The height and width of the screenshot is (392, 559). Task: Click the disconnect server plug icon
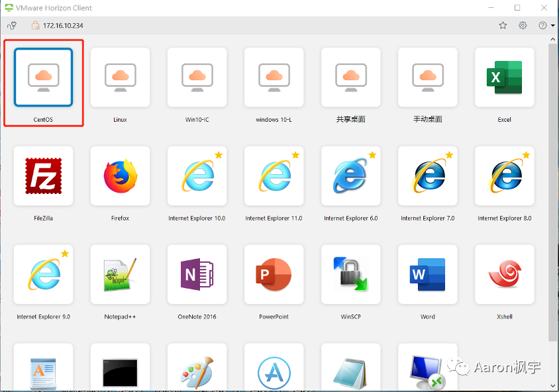[x=12, y=25]
